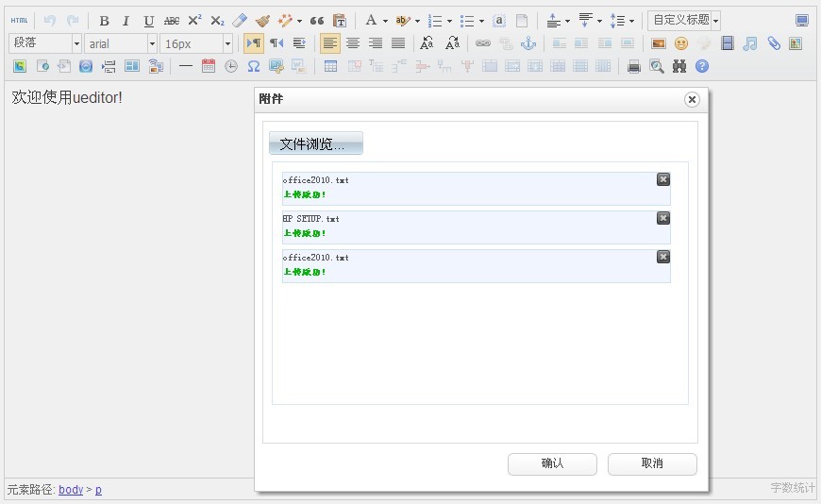This screenshot has width=821, height=504.
Task: Click the increase indent icon
Action: [x=299, y=43]
